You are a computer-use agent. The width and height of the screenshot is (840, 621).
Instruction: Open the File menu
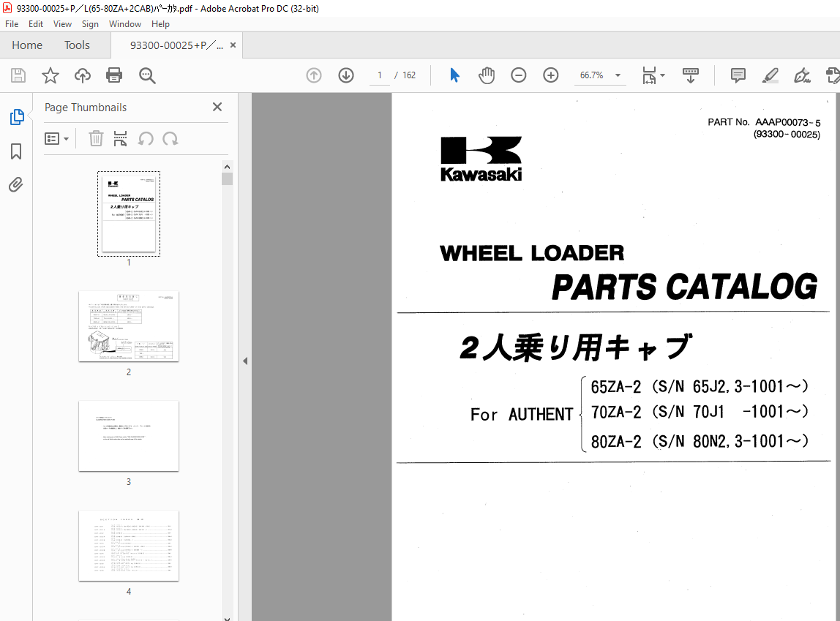12,24
